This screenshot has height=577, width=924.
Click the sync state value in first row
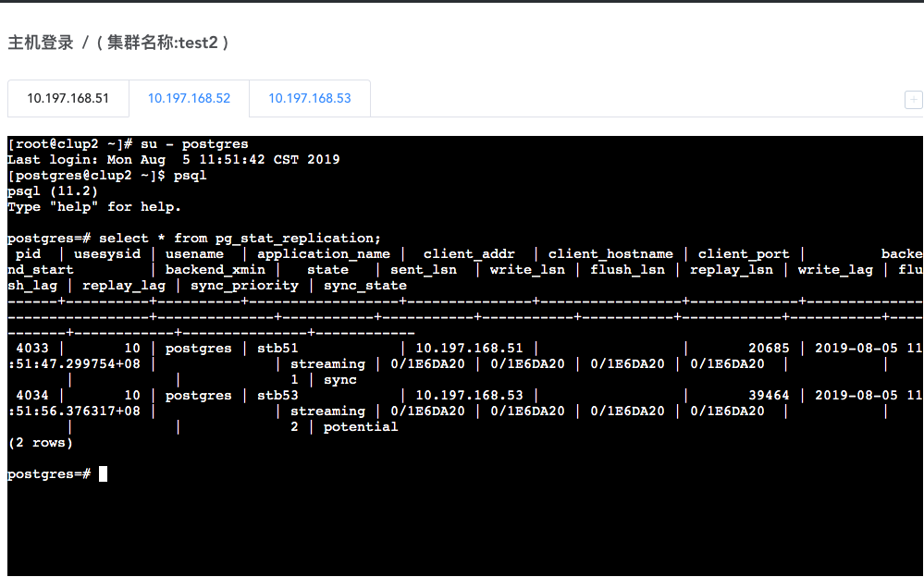340,380
